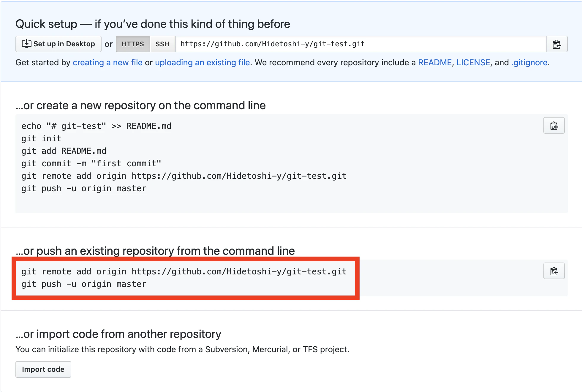Click the echo README.md command line
The height and width of the screenshot is (392, 582).
pyautogui.click(x=96, y=126)
